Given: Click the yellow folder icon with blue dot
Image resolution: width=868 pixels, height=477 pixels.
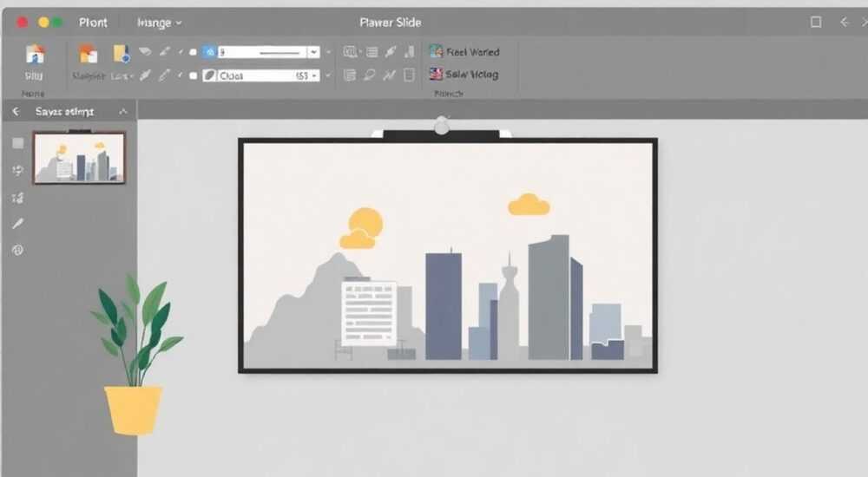Looking at the screenshot, I should point(122,54).
